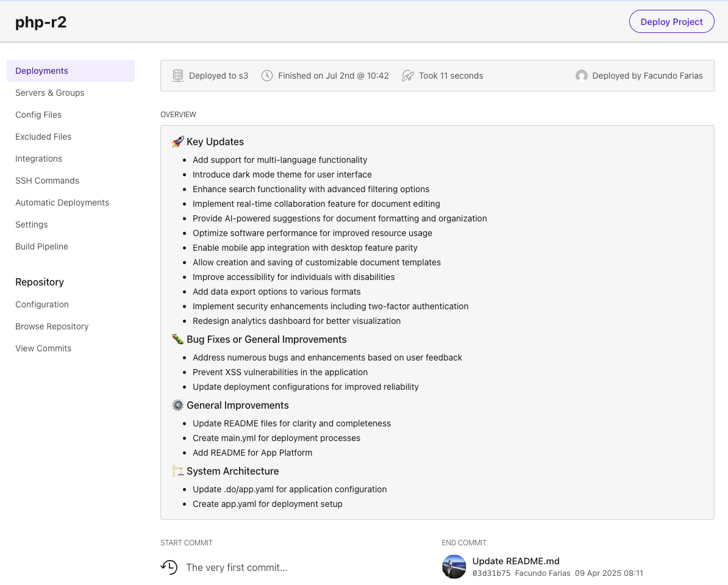Viewport: 728px width, 585px height.
Task: Click the stopwatch icon near 'Took 11 seconds'
Action: (407, 76)
